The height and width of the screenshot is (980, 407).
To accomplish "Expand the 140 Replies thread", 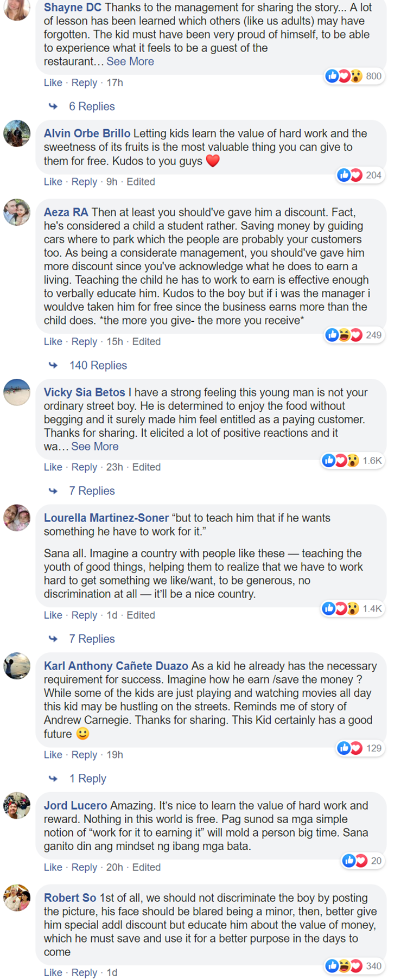I will (x=98, y=365).
